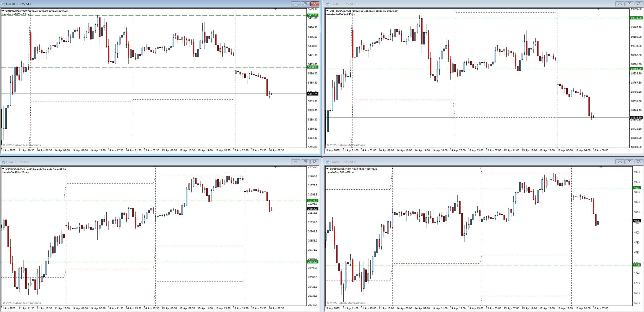Viewport: 644px width, 312px height.
Task: Maximize the Ger40Jun25 chart window
Action: click(x=305, y=162)
